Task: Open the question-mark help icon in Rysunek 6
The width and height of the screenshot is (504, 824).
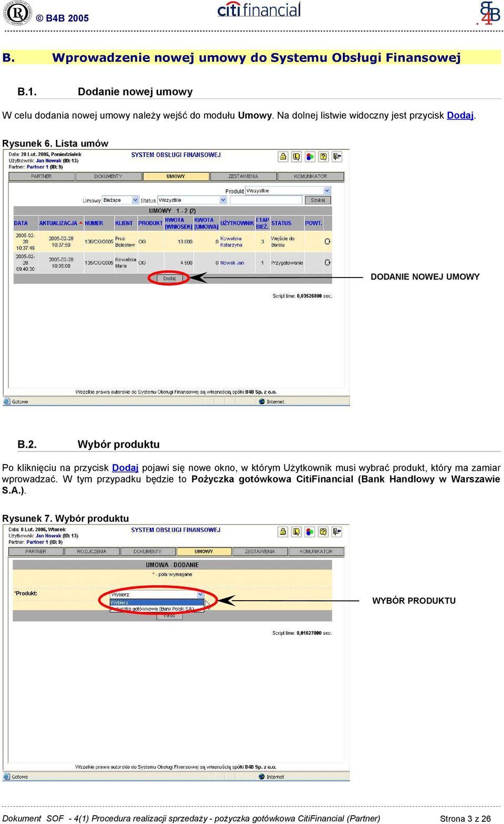Action: (x=323, y=157)
